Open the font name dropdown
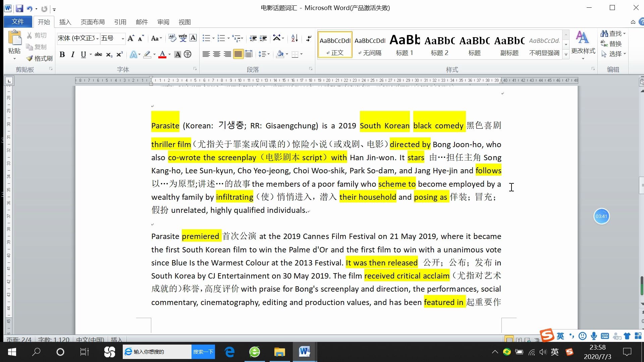This screenshot has width=644, height=362. pos(97,39)
